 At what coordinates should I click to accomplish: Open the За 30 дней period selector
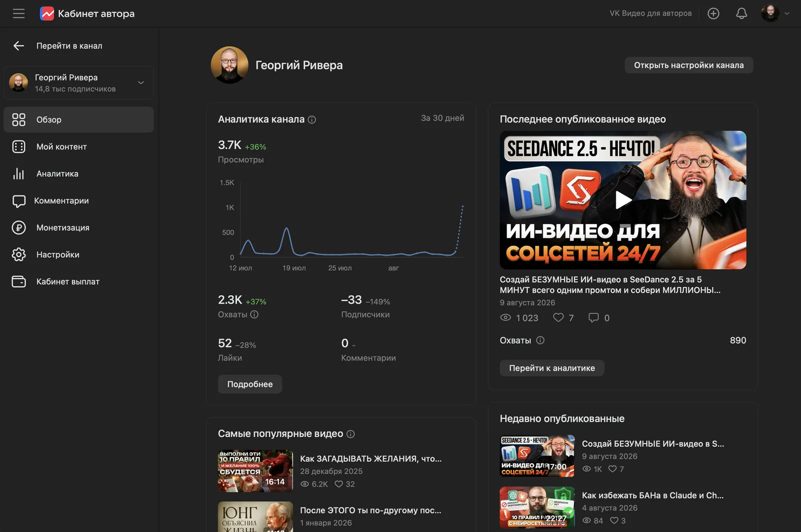[x=443, y=118]
